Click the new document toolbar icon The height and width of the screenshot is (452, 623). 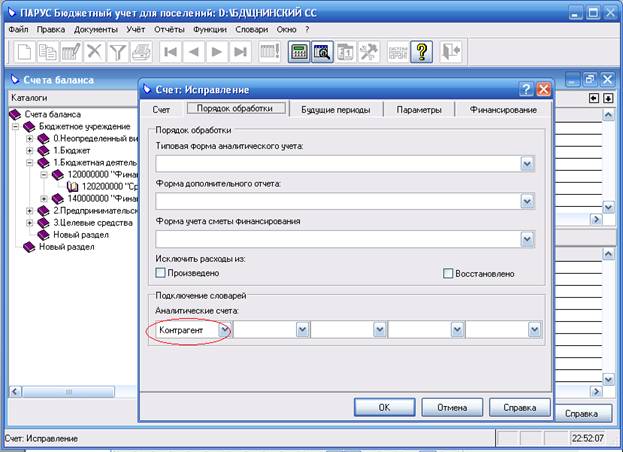(x=24, y=52)
